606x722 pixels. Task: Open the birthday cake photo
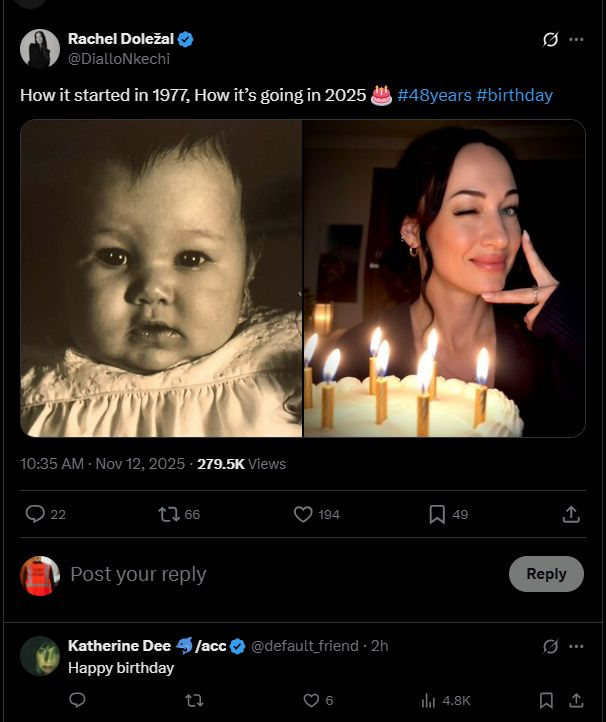pos(444,278)
